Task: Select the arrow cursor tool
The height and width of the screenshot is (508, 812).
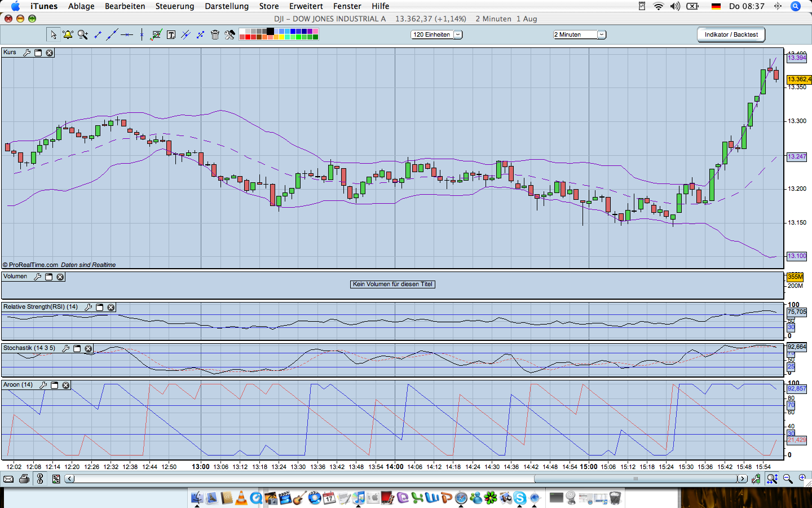Action: pos(54,35)
